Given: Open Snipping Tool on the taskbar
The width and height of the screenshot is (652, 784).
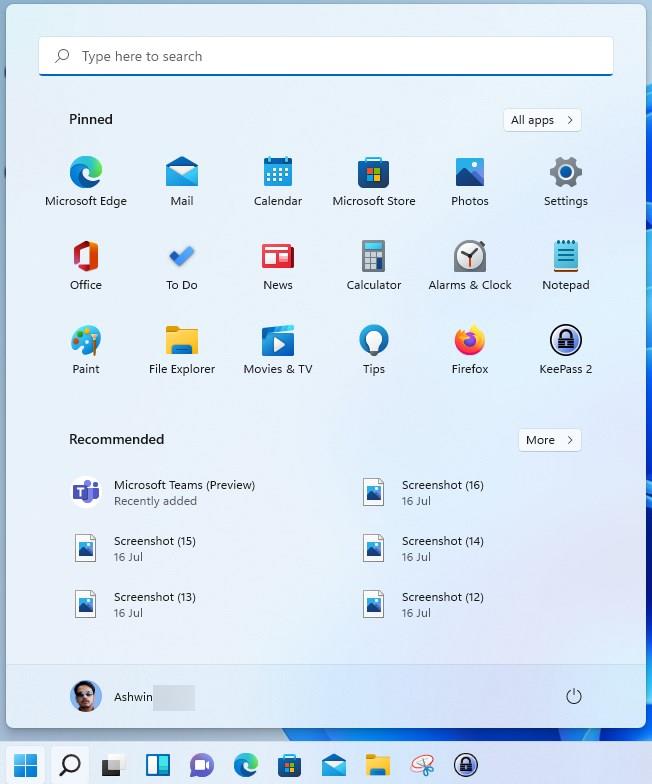Looking at the screenshot, I should 422,764.
